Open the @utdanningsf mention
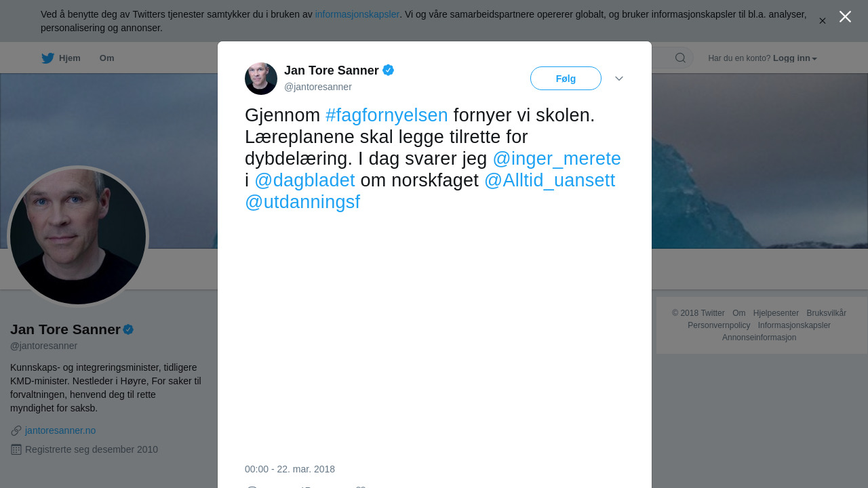Viewport: 868px width, 488px height. click(302, 202)
